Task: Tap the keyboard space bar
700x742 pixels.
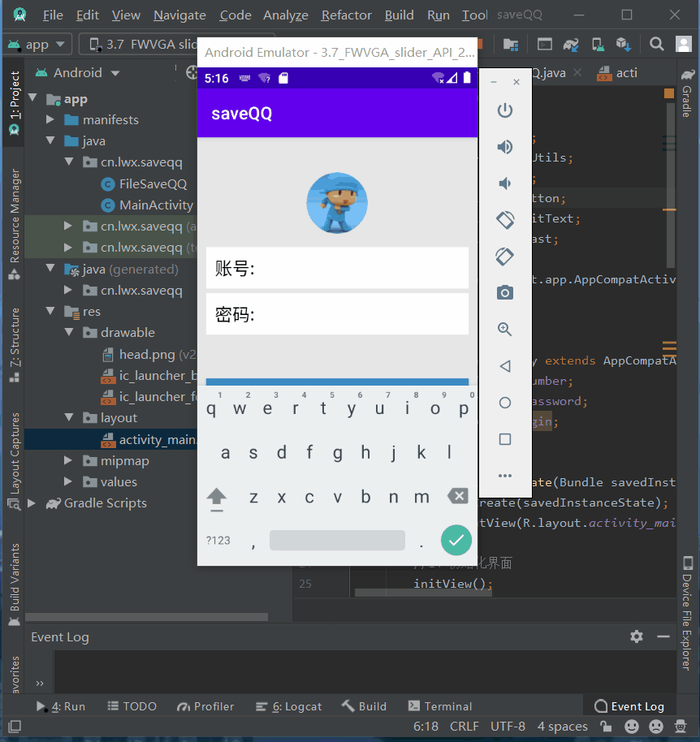Action: click(x=337, y=540)
